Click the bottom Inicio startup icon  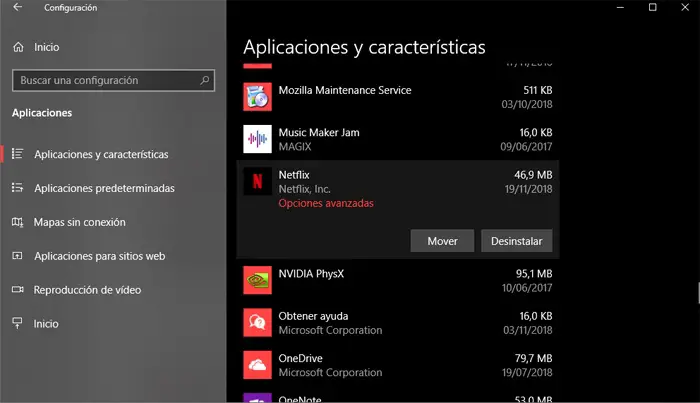point(17,324)
